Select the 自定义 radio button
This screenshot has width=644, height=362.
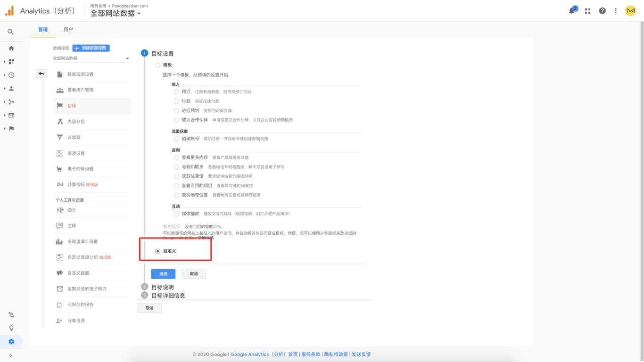158,251
